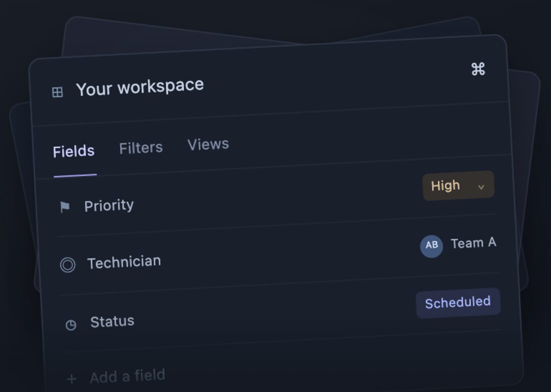Viewport: 551px width, 392px height.
Task: Open the High priority dropdown
Action: (458, 185)
